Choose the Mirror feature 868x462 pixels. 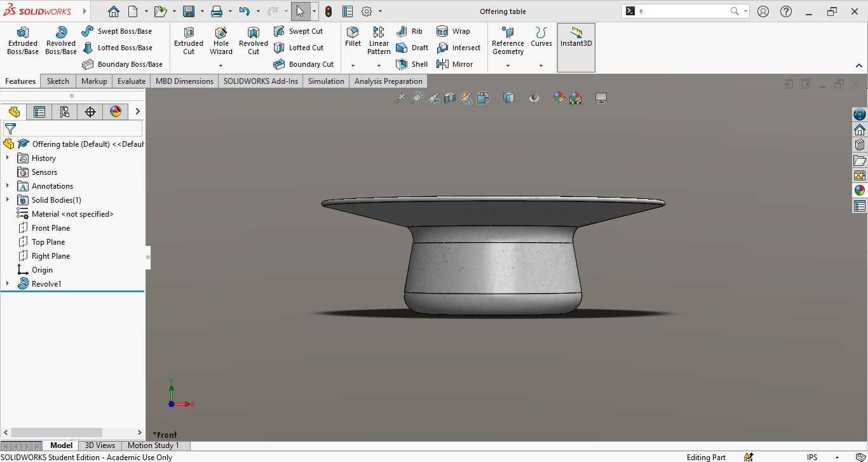[455, 64]
